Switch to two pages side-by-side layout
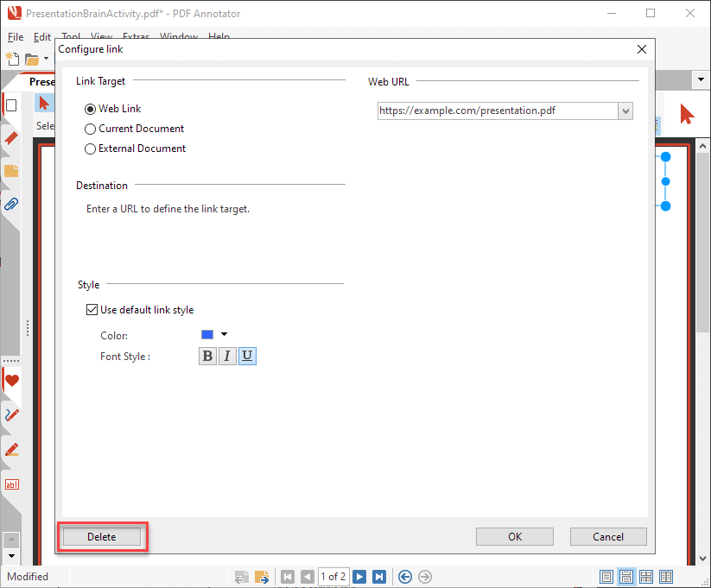711x588 pixels. (x=666, y=577)
